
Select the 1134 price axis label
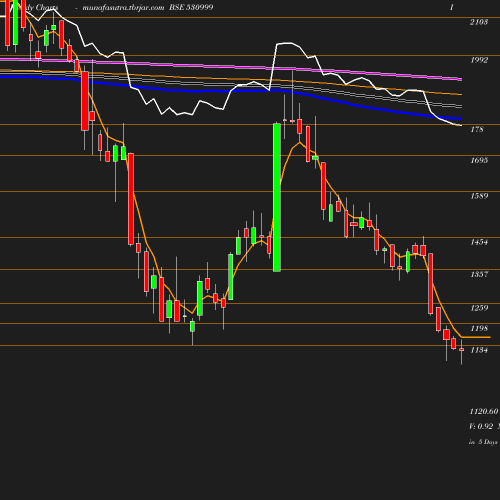coord(479,350)
